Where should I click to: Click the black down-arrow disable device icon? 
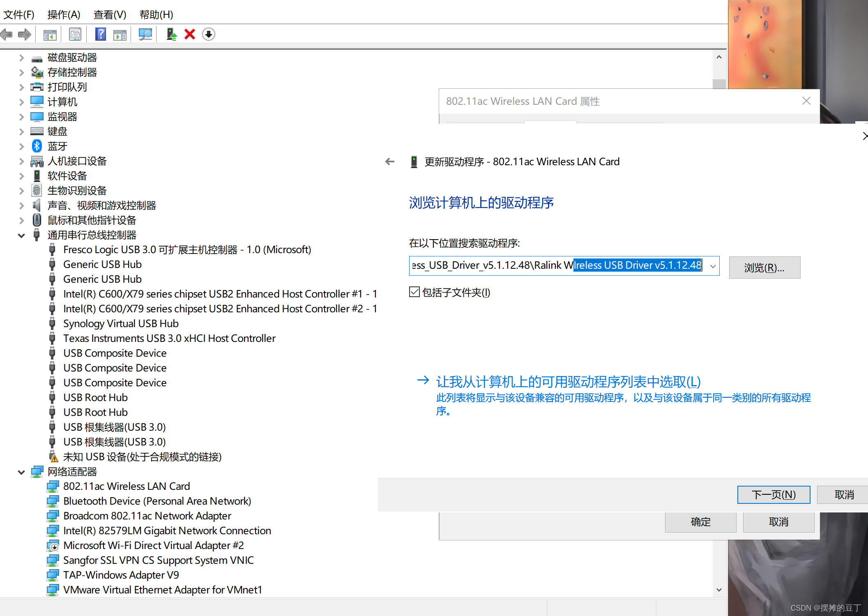pos(209,34)
